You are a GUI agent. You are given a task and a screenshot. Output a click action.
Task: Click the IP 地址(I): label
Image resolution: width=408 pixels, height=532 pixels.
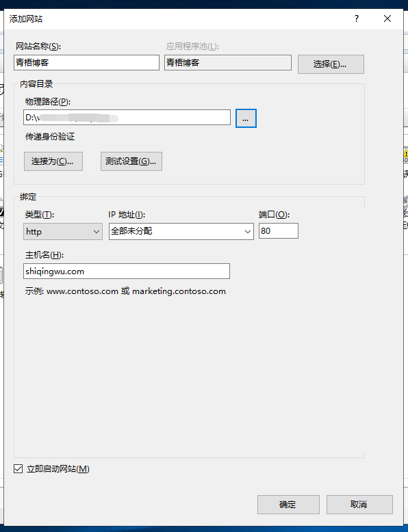(x=127, y=215)
